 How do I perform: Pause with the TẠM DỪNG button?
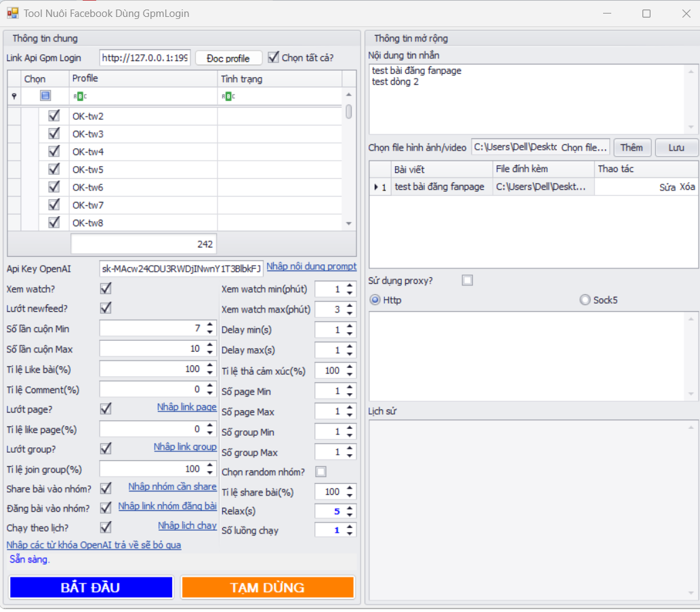tap(268, 588)
